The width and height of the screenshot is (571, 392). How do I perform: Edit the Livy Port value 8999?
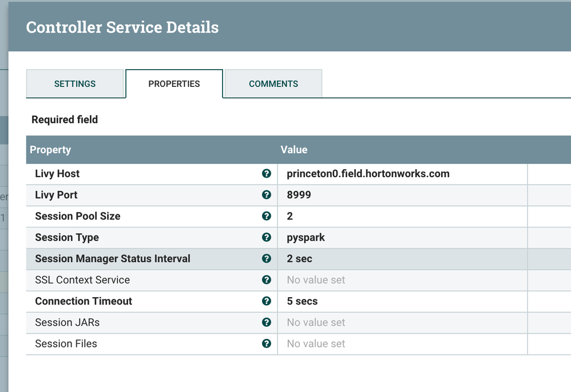[299, 195]
